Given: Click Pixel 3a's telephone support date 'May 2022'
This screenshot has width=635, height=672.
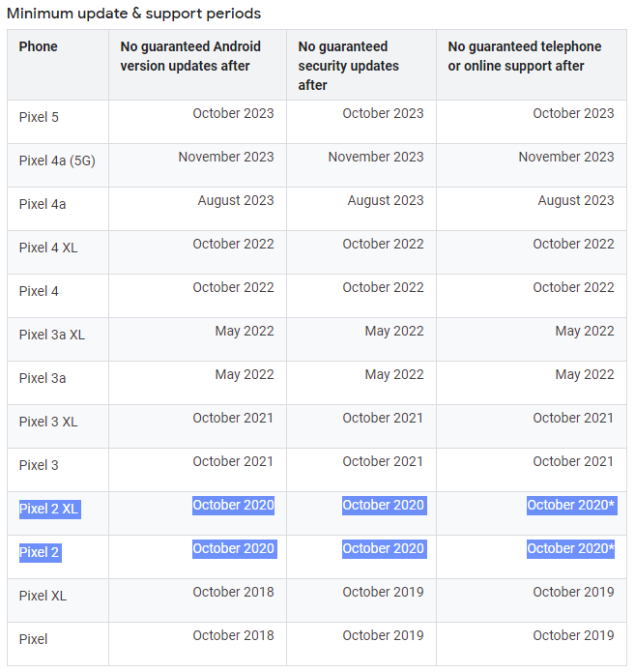Looking at the screenshot, I should (x=585, y=374).
